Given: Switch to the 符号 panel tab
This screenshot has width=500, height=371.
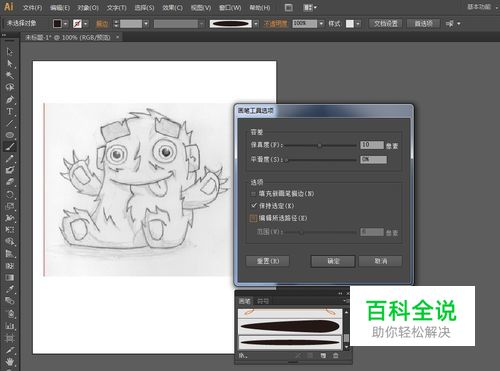Looking at the screenshot, I should (263, 301).
